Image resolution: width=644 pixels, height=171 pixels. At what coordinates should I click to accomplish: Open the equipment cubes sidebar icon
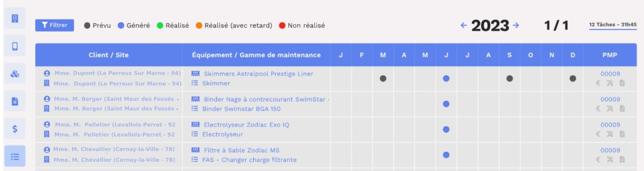(15, 74)
